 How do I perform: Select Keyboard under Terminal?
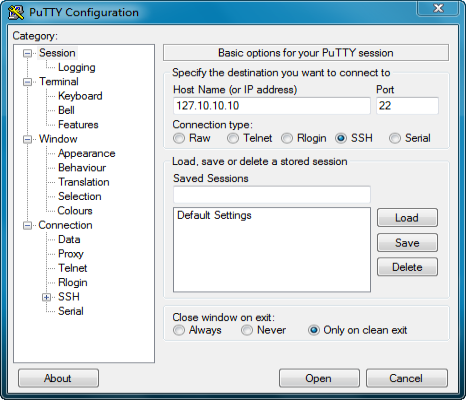pyautogui.click(x=80, y=96)
